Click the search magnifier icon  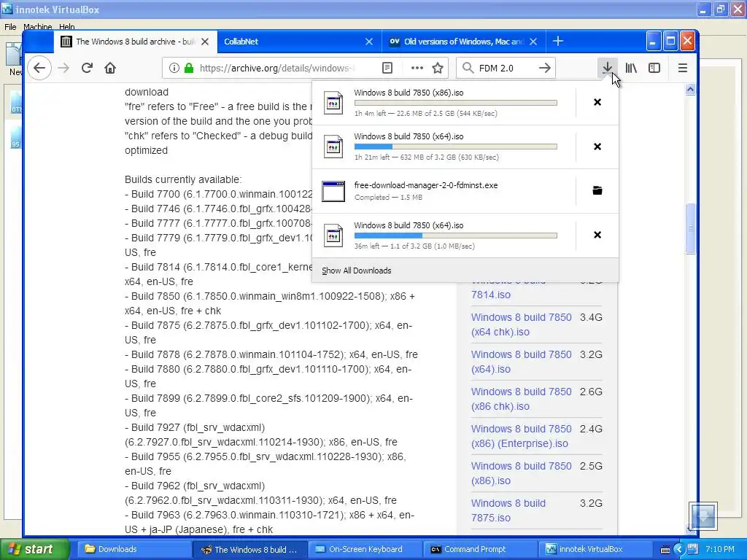pos(468,68)
